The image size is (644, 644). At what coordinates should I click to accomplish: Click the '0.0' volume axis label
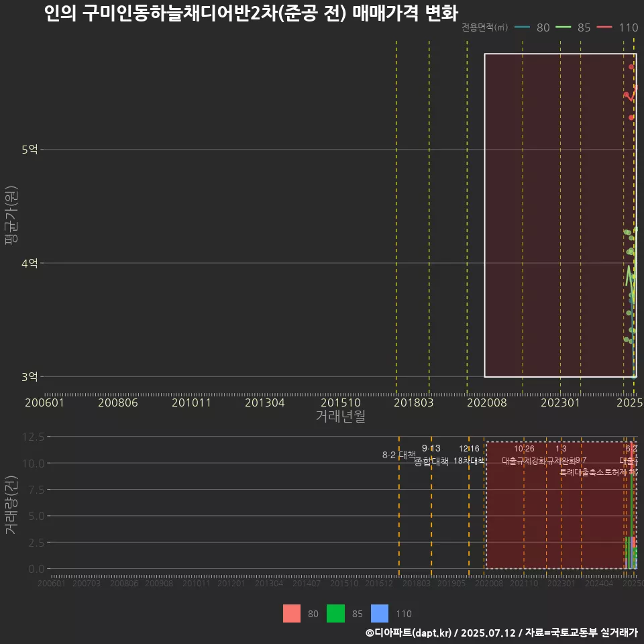[37, 569]
